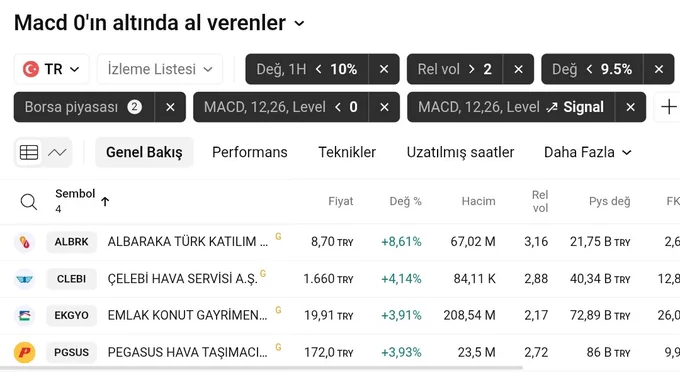Remove the MACD Signal crossing filter

pos(631,107)
